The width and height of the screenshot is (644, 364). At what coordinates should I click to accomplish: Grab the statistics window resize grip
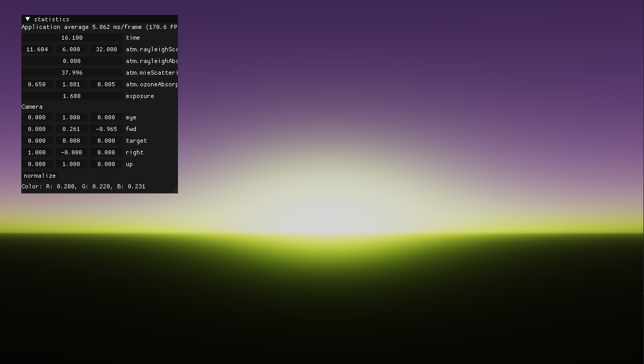click(x=175, y=190)
